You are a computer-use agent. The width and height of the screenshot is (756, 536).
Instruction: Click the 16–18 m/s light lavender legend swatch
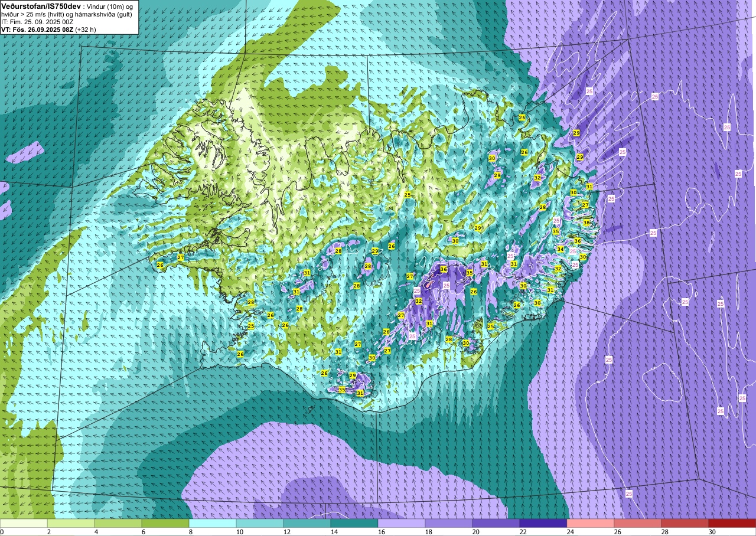(402, 523)
